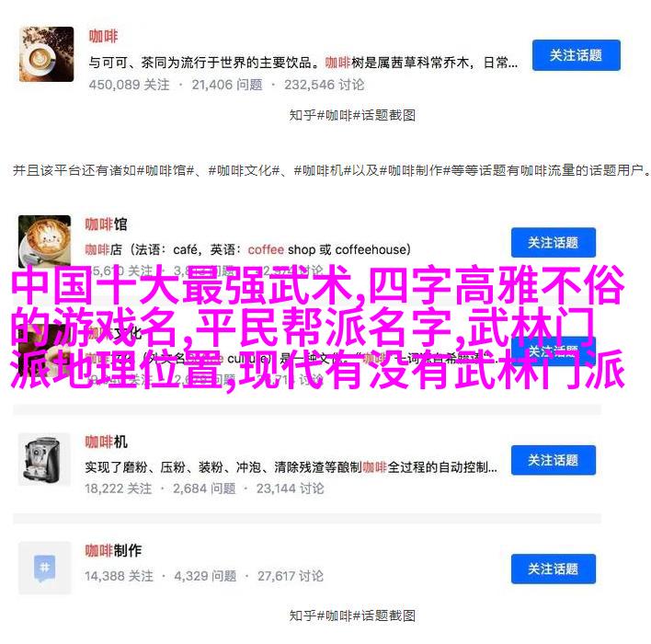Open the 咖啡馆 topic title link
651x644 pixels.
tap(107, 224)
